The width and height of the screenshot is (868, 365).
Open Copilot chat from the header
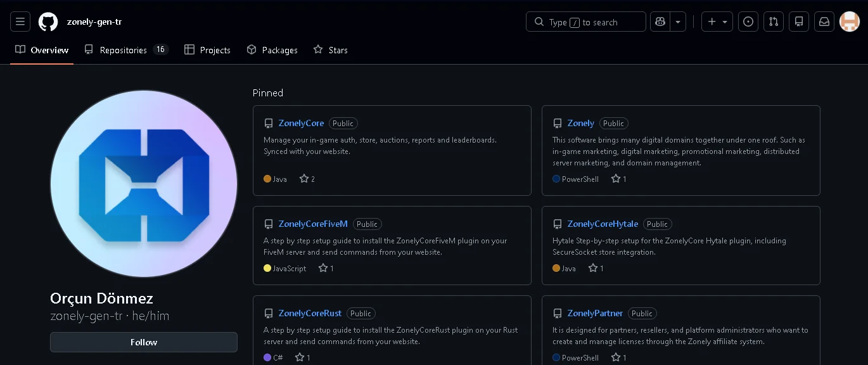coord(660,22)
